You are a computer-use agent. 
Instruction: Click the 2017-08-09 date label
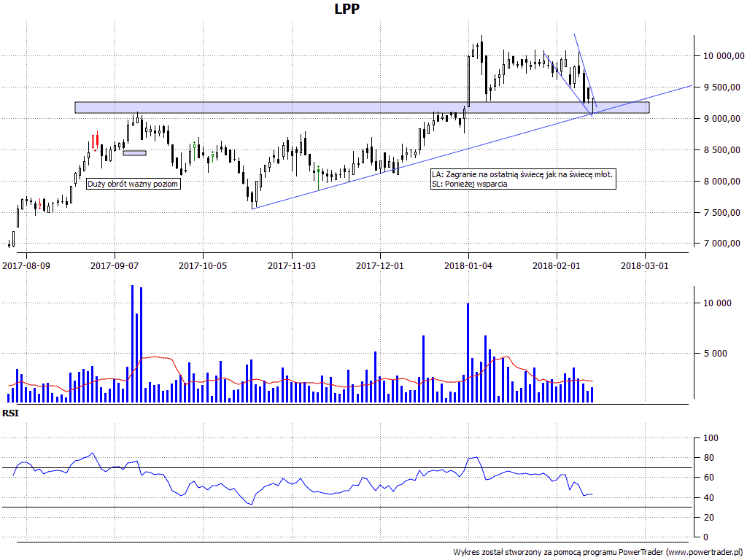coord(26,265)
